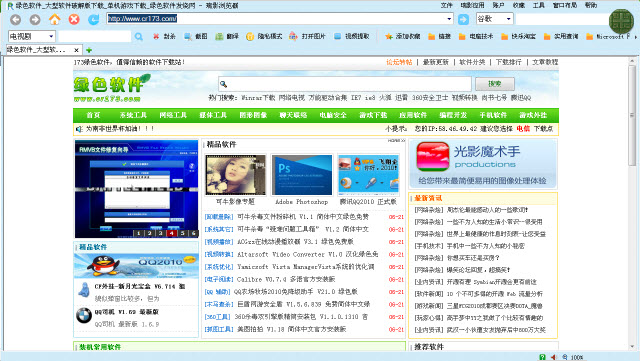Select the 图形图像 navigation tab
This screenshot has height=361, width=640.
253,115
